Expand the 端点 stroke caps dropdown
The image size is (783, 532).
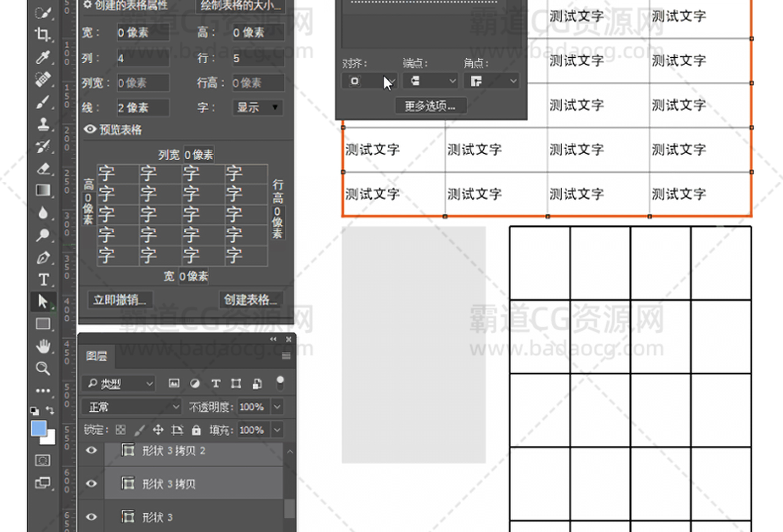(x=430, y=81)
